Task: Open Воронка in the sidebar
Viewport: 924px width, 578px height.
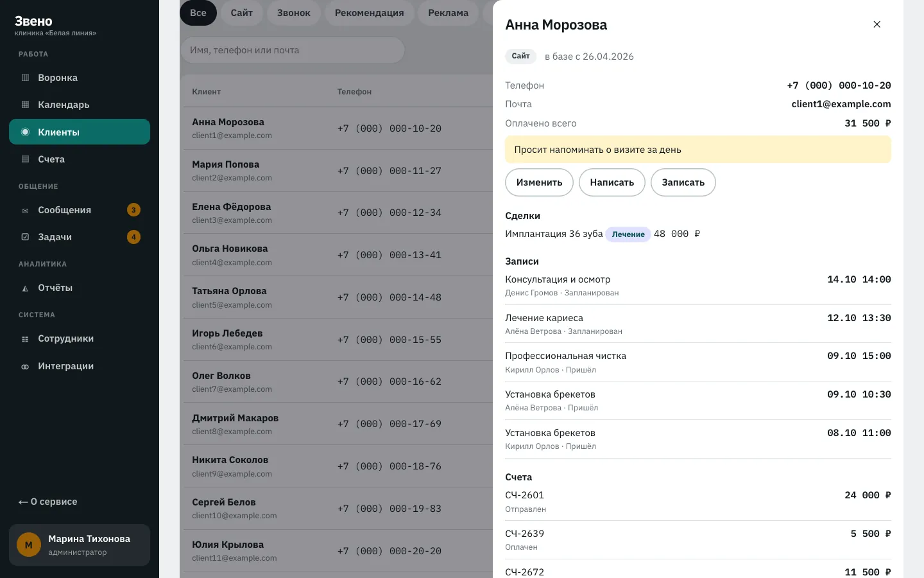Action: 80,78
